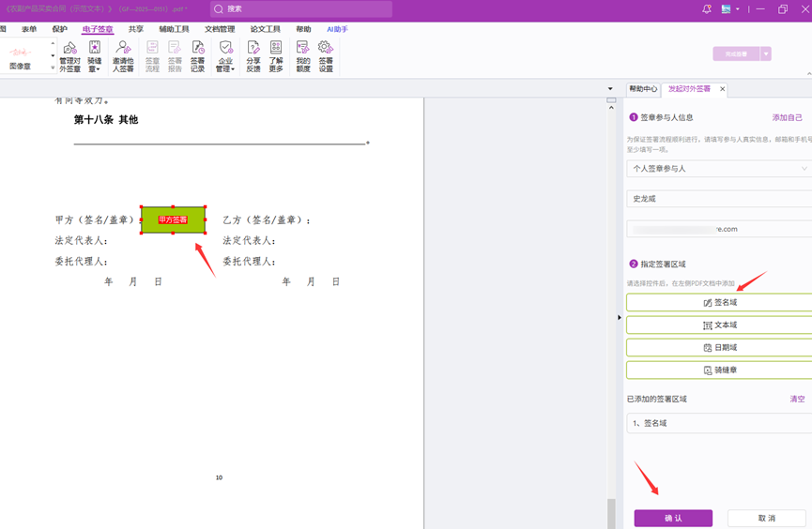Select the 甲方签署 field in document
The height and width of the screenshot is (529, 812).
click(174, 219)
